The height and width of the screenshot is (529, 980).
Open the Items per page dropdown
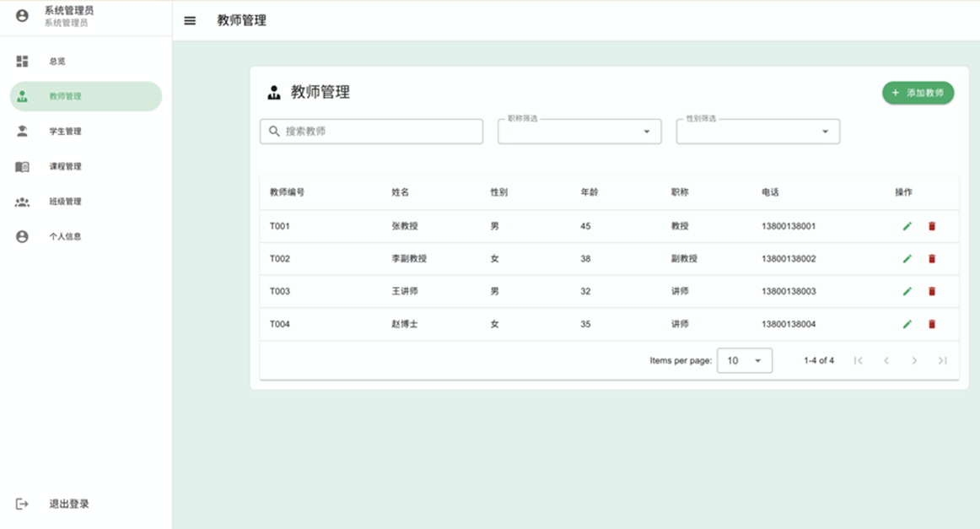[745, 360]
